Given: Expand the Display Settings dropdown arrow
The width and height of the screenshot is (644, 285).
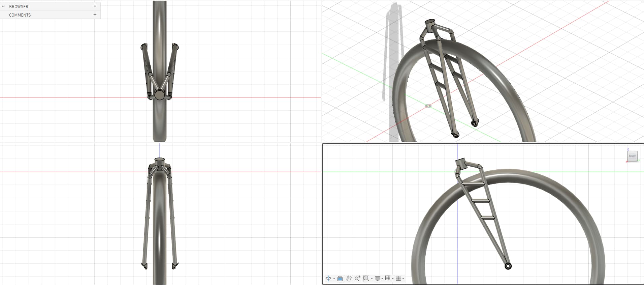Looking at the screenshot, I should (382, 279).
